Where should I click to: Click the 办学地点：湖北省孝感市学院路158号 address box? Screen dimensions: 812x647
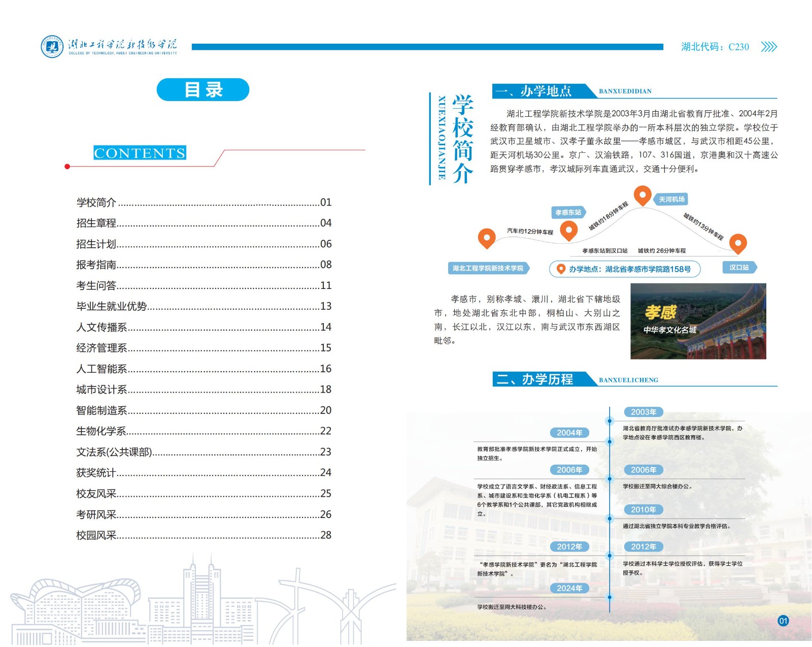[625, 269]
